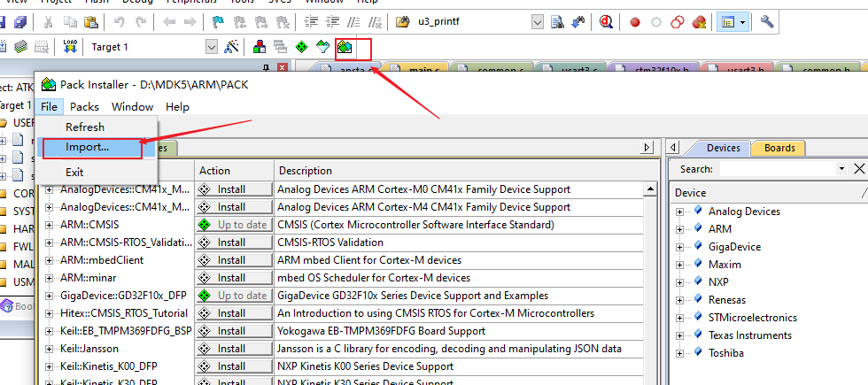Open the Packs menu in Pack Installer

coord(85,107)
